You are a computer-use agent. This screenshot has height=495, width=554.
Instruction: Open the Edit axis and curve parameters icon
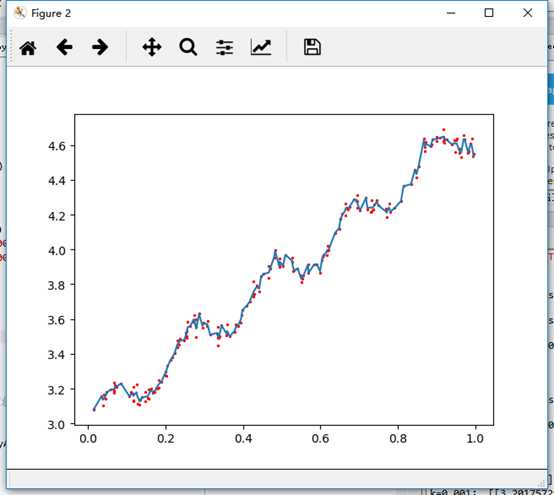261,47
